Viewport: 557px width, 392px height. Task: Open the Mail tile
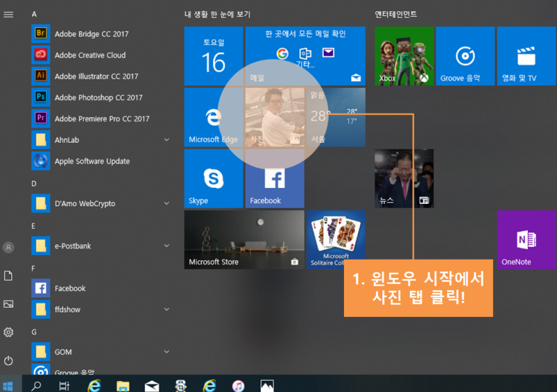click(x=305, y=56)
